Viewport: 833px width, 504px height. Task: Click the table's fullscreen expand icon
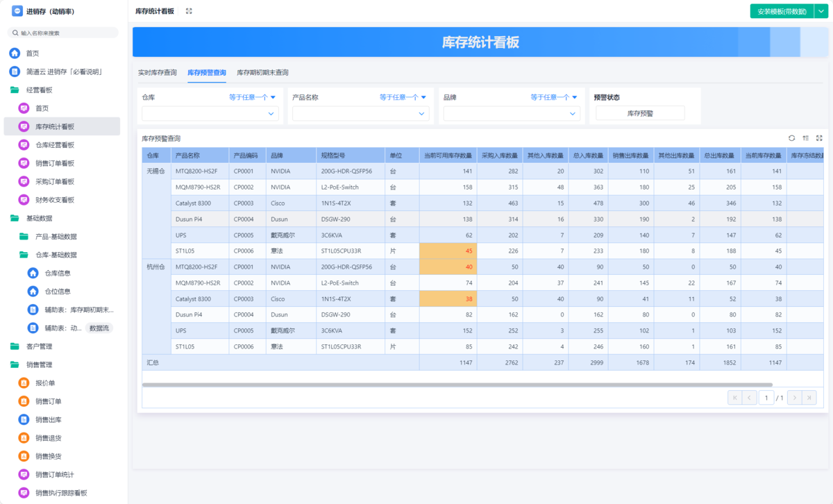point(819,138)
